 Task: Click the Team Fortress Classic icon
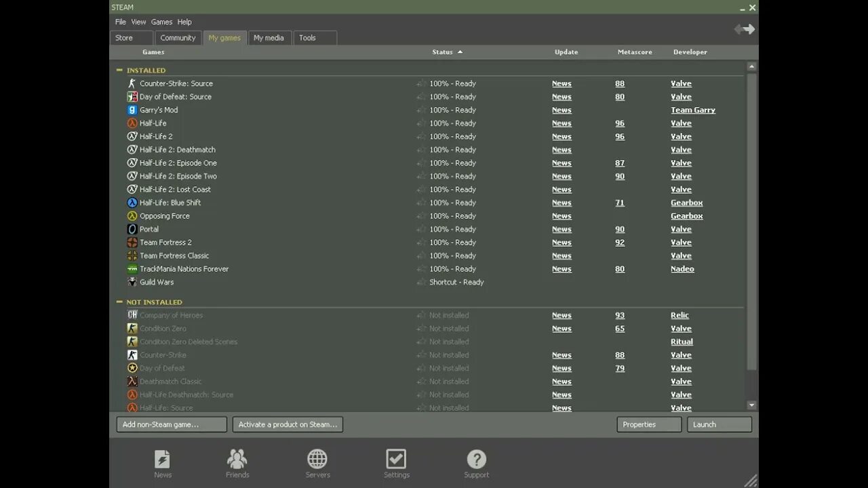pos(132,256)
